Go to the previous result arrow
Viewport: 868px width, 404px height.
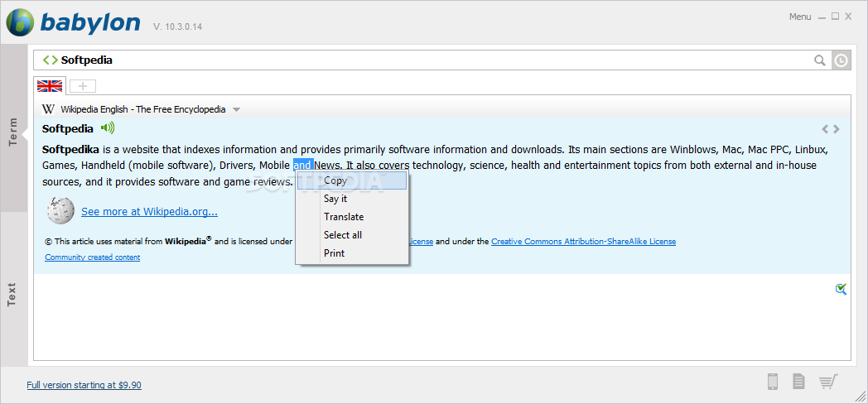tap(825, 129)
